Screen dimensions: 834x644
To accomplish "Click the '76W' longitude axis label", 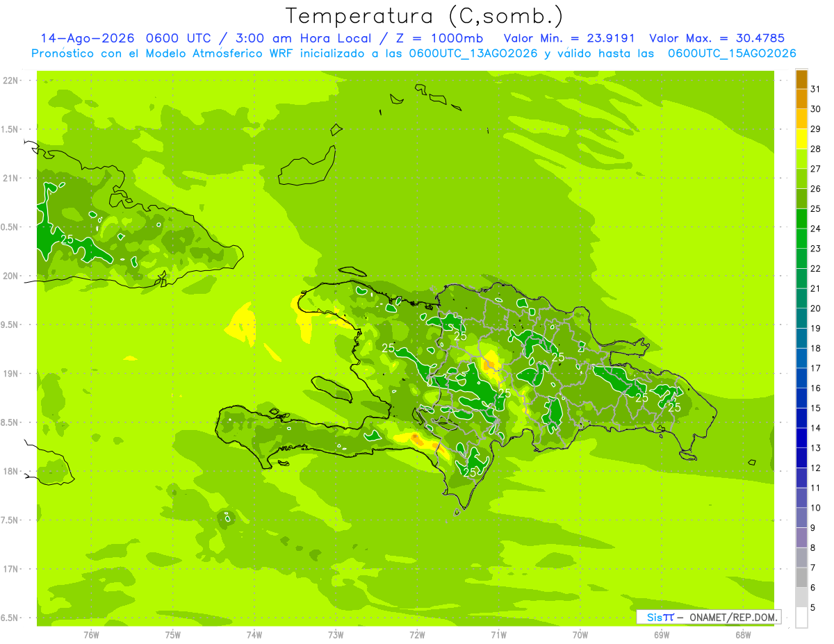I will click(91, 635).
